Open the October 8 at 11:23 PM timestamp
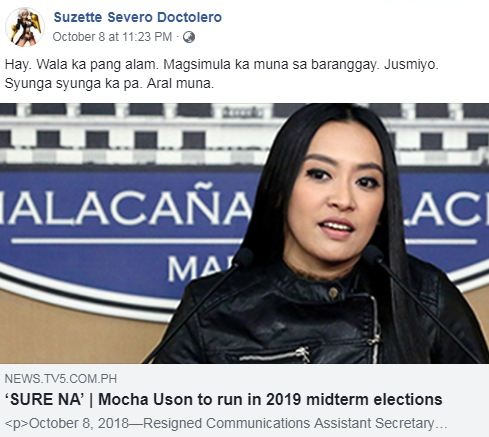 tap(112, 37)
